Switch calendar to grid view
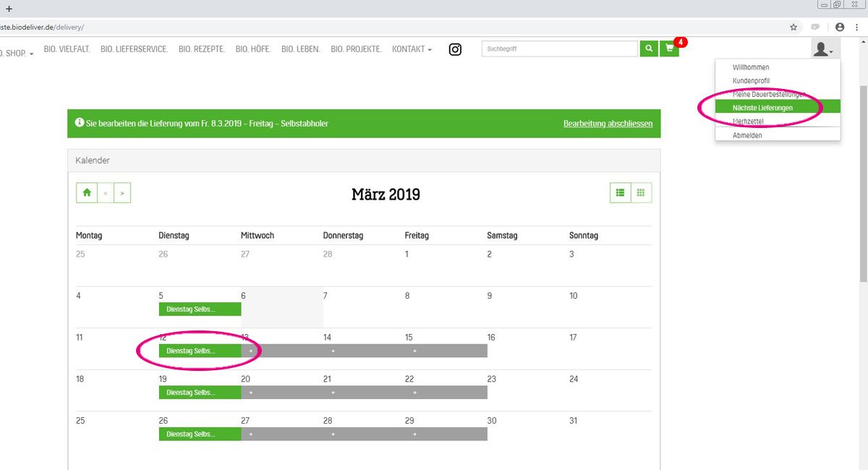Image resolution: width=868 pixels, height=470 pixels. (641, 193)
